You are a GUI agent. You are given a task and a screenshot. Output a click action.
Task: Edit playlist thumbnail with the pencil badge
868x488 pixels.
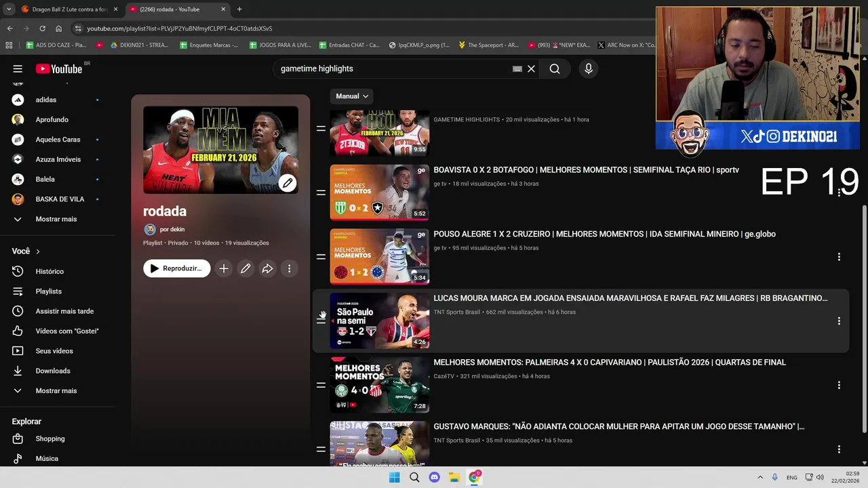(288, 183)
